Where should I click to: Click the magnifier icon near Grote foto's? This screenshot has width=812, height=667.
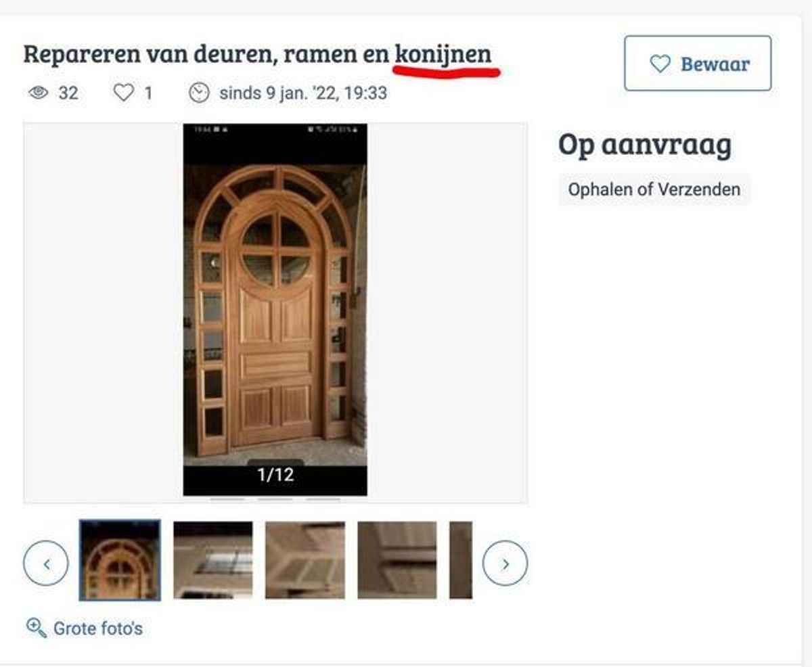click(36, 628)
